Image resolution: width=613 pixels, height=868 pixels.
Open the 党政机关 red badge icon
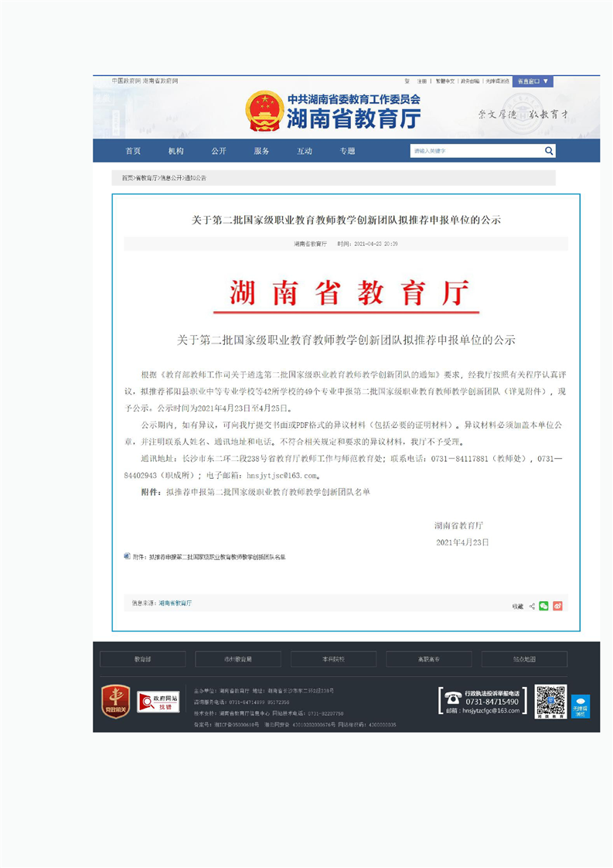[x=116, y=701]
